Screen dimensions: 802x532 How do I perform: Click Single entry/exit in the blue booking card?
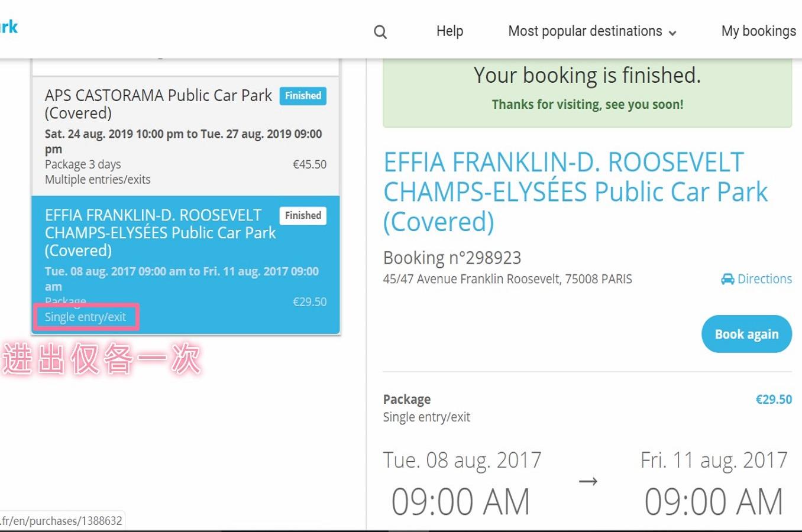[86, 317]
